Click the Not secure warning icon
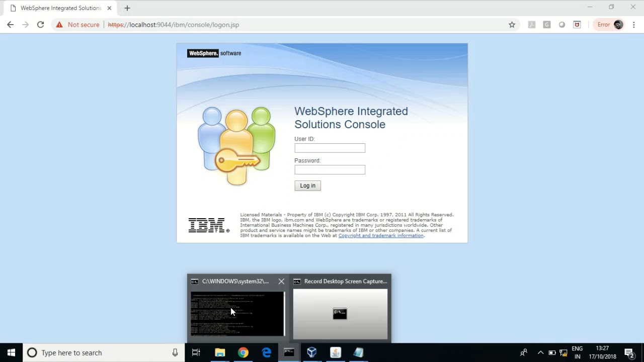 click(59, 25)
